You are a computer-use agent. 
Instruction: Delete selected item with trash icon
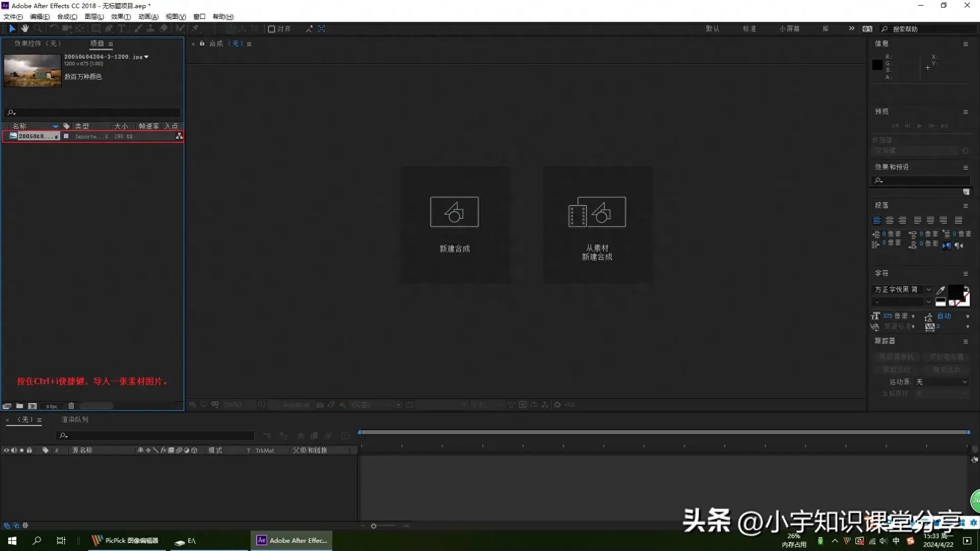coord(71,406)
